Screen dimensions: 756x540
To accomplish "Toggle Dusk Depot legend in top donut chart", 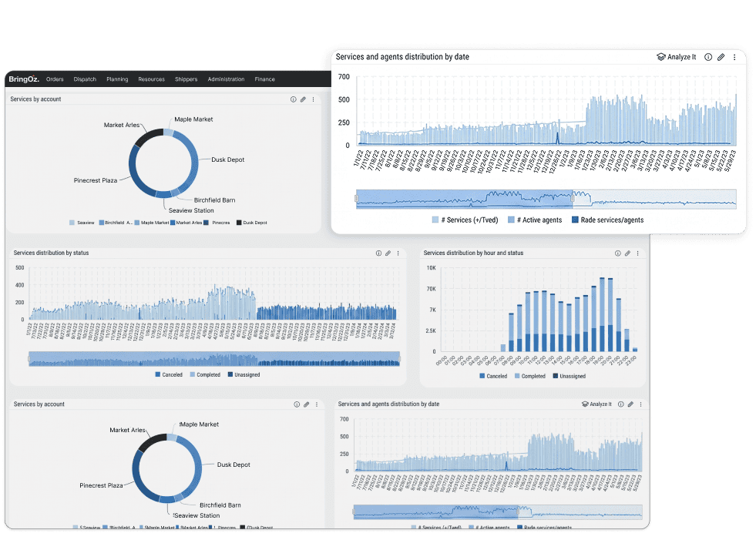I will coord(252,223).
